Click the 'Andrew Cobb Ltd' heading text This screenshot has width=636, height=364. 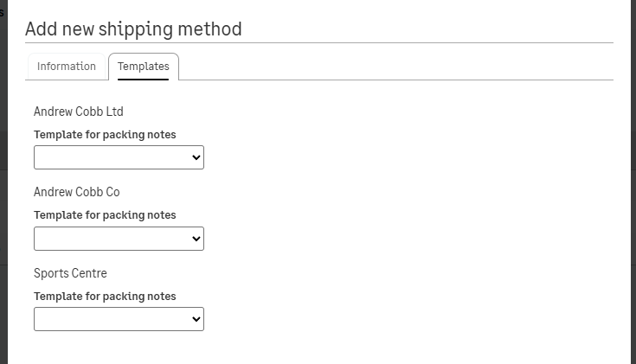[78, 112]
